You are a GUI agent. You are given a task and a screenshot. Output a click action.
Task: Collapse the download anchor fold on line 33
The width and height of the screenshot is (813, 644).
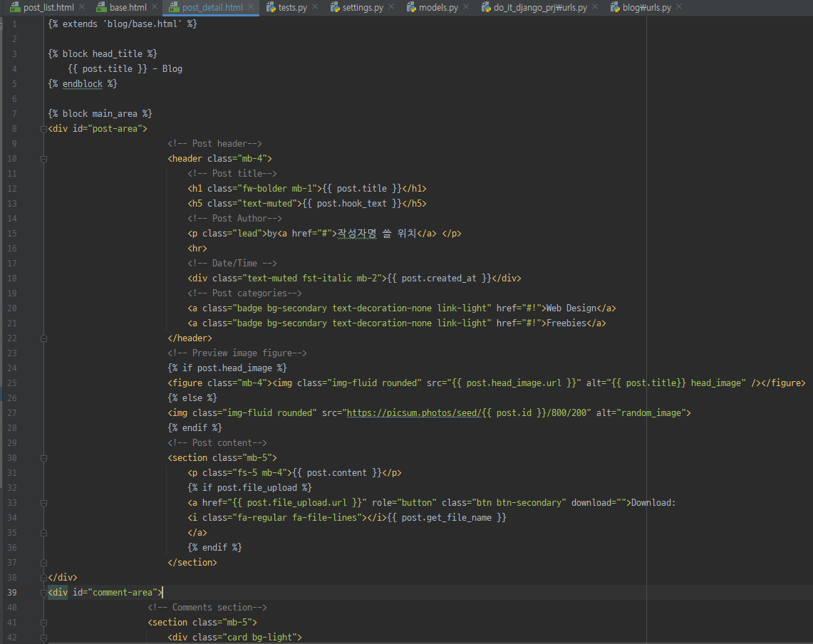[43, 504]
